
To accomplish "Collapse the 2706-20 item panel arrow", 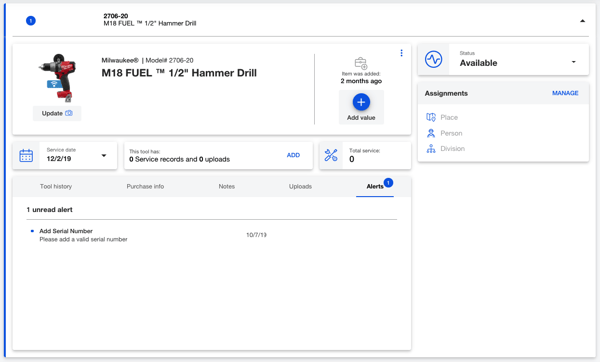I will pyautogui.click(x=582, y=21).
